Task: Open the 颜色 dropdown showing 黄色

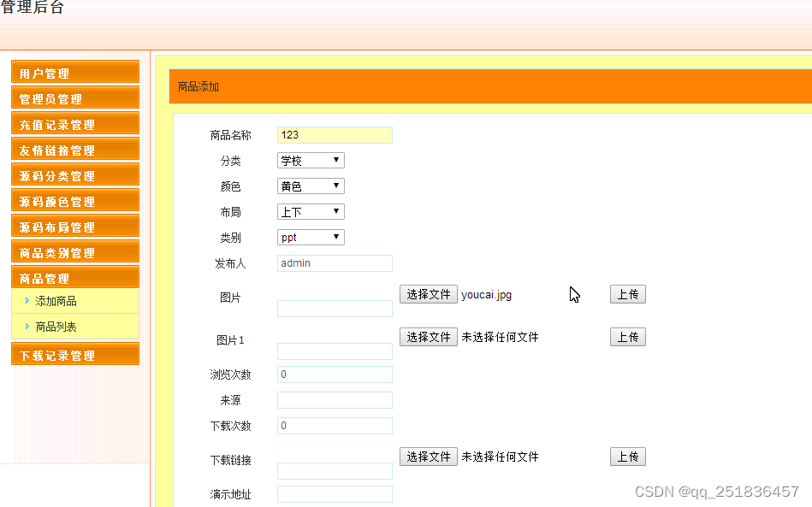Action: (x=311, y=186)
